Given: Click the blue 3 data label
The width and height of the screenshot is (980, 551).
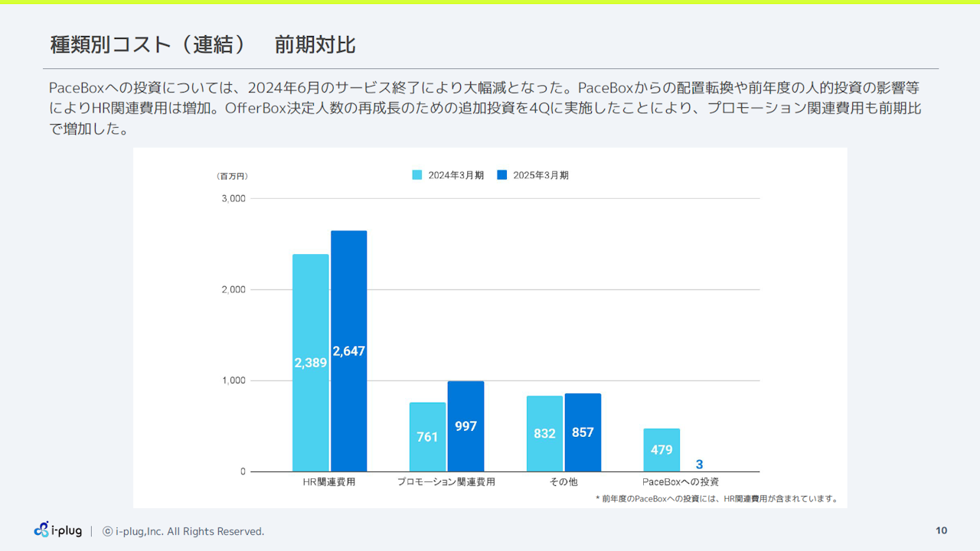Looking at the screenshot, I should click(699, 465).
